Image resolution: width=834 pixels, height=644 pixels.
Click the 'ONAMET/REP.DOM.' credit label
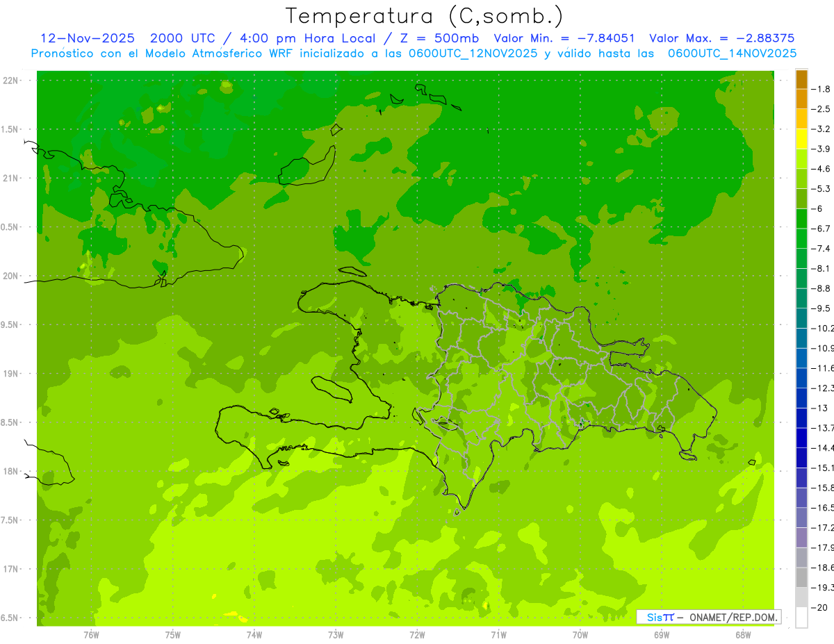tap(732, 617)
